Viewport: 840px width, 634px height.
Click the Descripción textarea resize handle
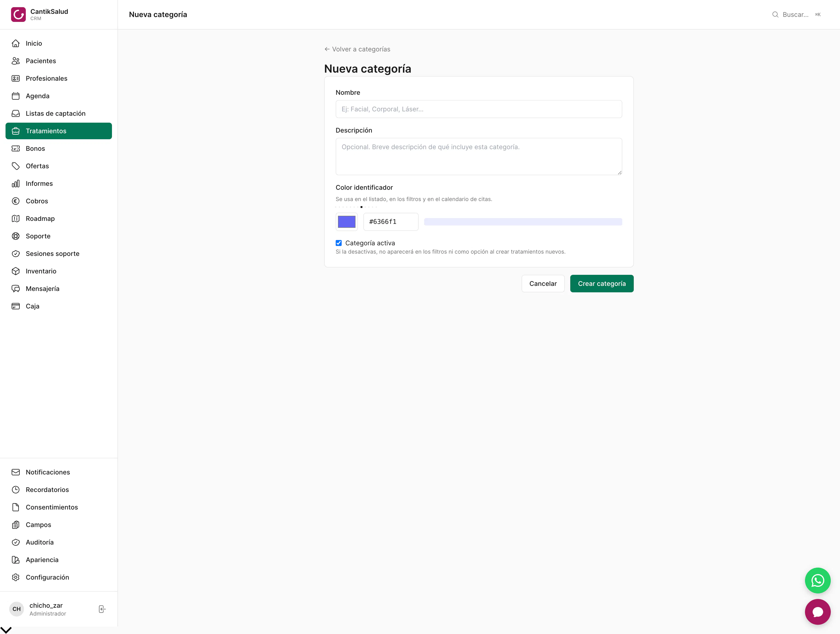pyautogui.click(x=619, y=173)
